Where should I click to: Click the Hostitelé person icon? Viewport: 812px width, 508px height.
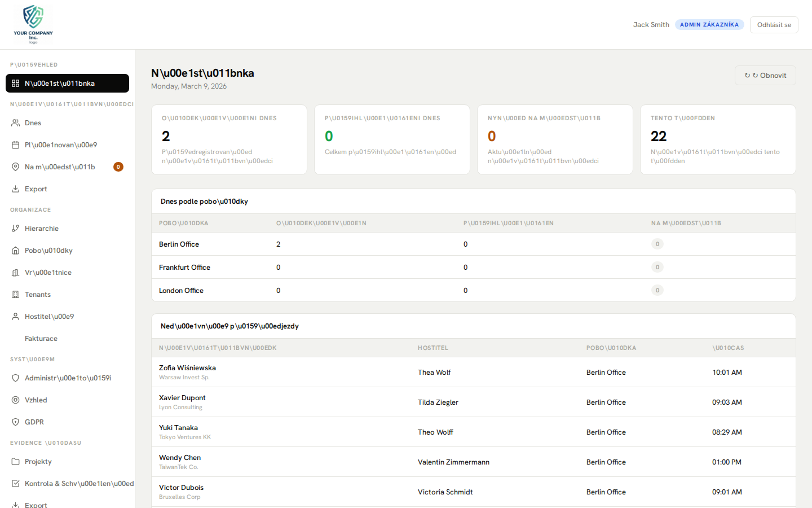pos(15,316)
